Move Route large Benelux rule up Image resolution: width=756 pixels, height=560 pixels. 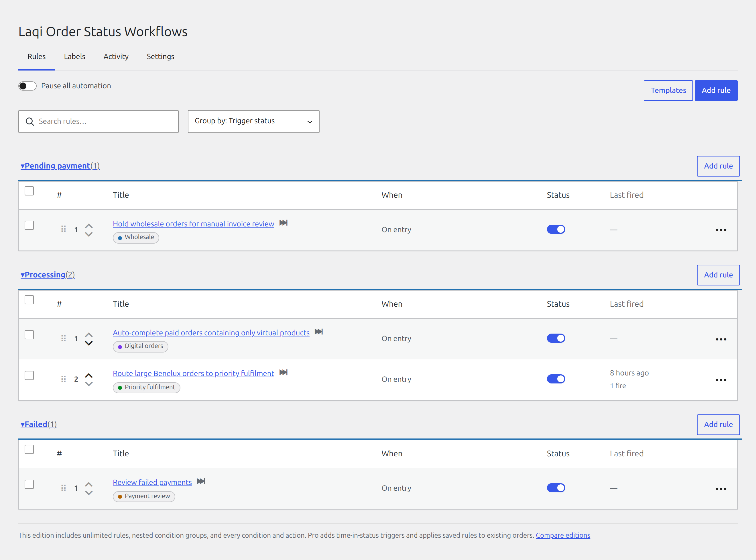coord(89,375)
